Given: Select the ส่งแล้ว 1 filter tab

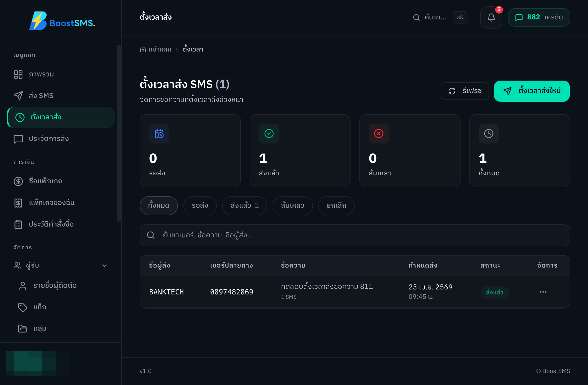Looking at the screenshot, I should (244, 206).
